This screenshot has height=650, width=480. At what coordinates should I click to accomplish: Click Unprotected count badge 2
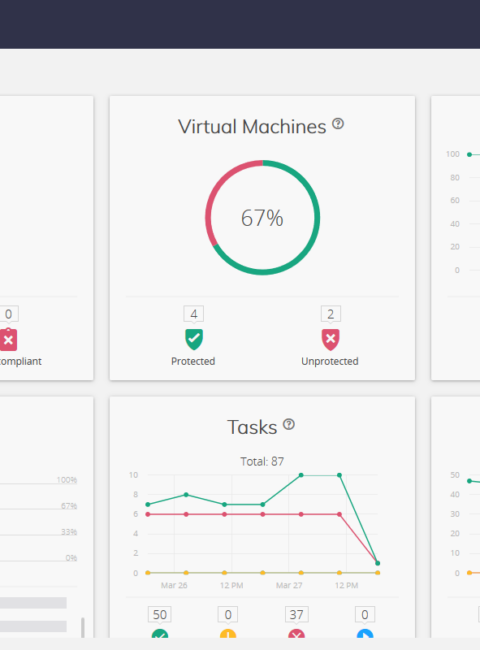(x=330, y=314)
